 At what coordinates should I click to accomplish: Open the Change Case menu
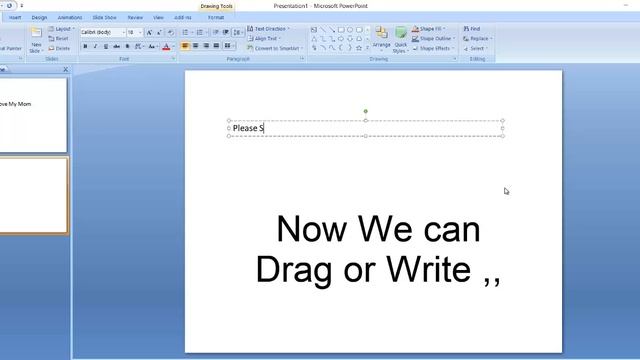(x=152, y=47)
